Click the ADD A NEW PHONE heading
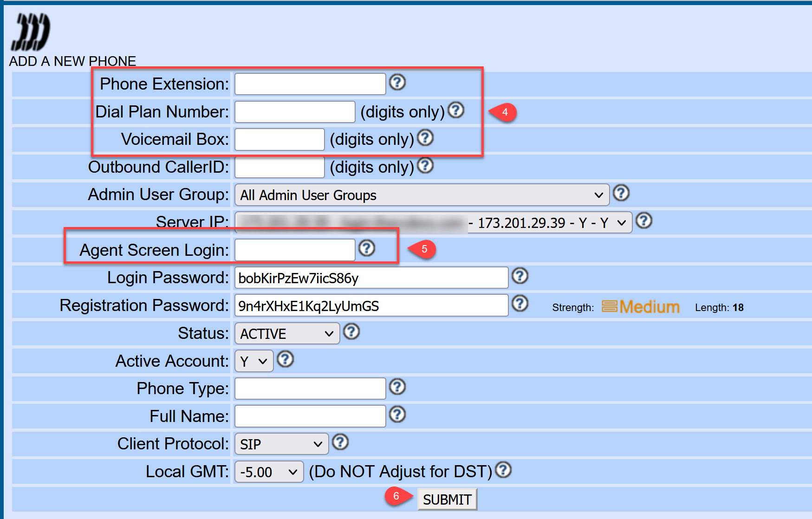The image size is (812, 519). 72,61
